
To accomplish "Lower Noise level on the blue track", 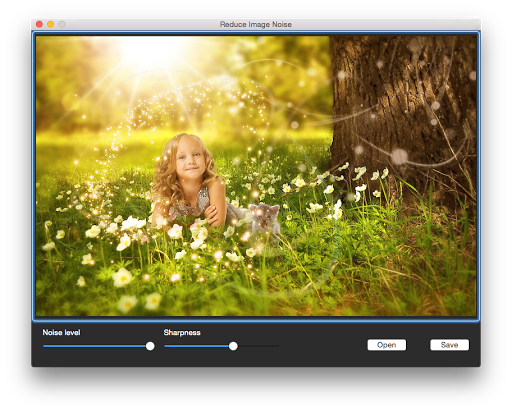I will [94, 346].
